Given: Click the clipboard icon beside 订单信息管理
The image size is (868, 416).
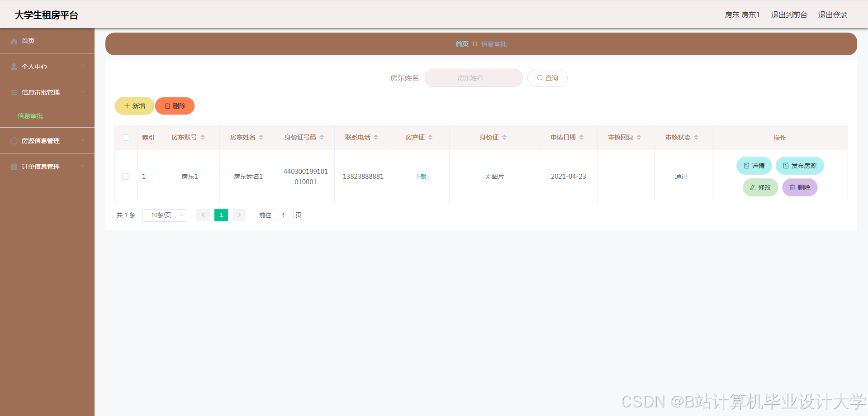Looking at the screenshot, I should click(14, 167).
